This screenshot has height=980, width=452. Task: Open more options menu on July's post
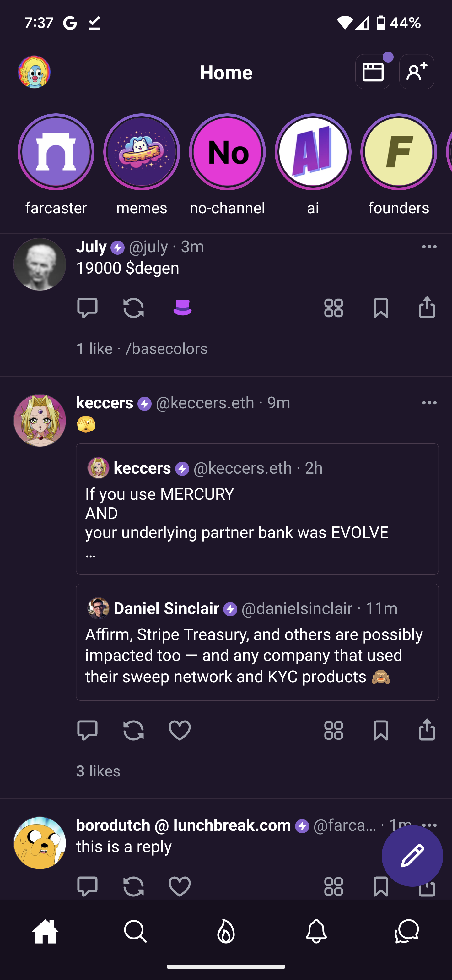coord(429,247)
